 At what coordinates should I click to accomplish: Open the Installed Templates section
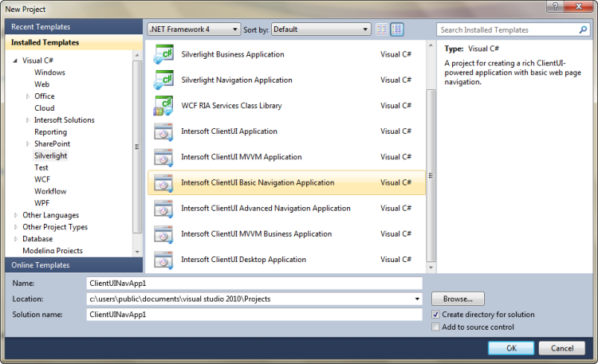point(74,43)
